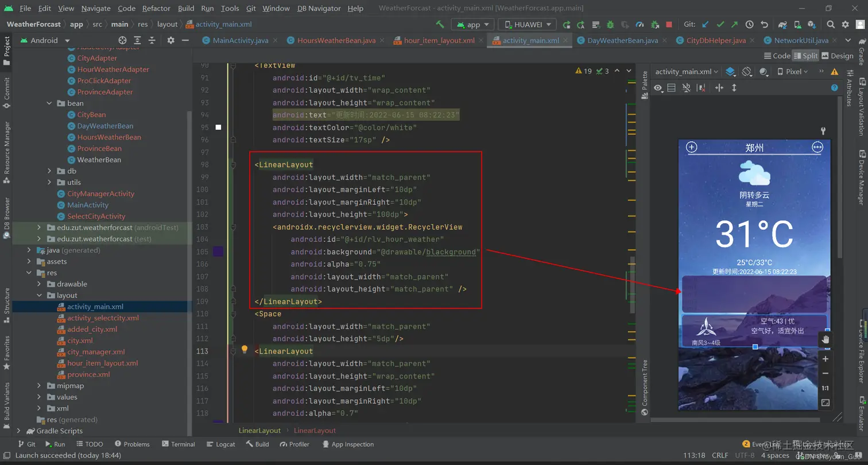Click Select Opened File target icon
The height and width of the screenshot is (465, 868).
tap(122, 40)
